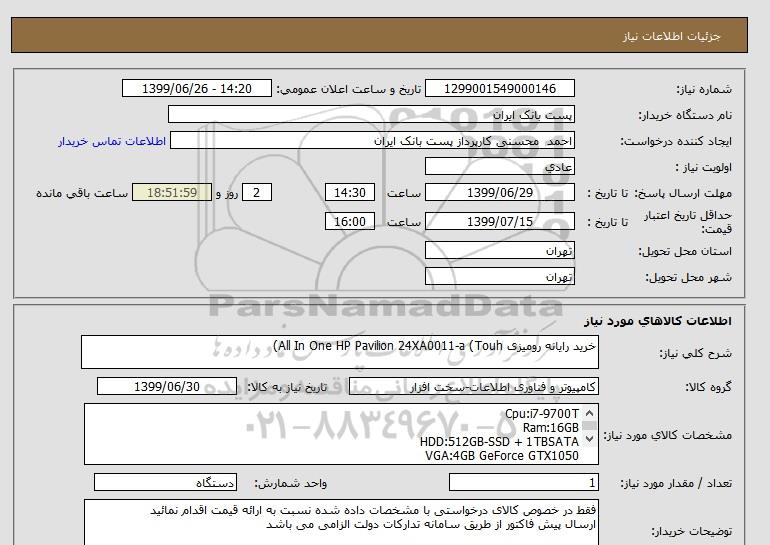Viewport: 770px width, 545px height.
Task: Click the label مهلت ارسال پاسخ
Action: 682,193
